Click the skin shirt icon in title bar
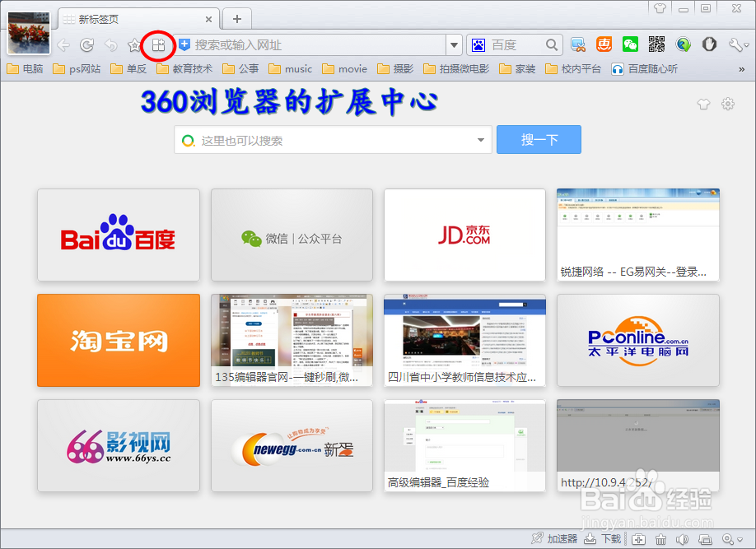Viewport: 756px width, 549px height. (660, 7)
